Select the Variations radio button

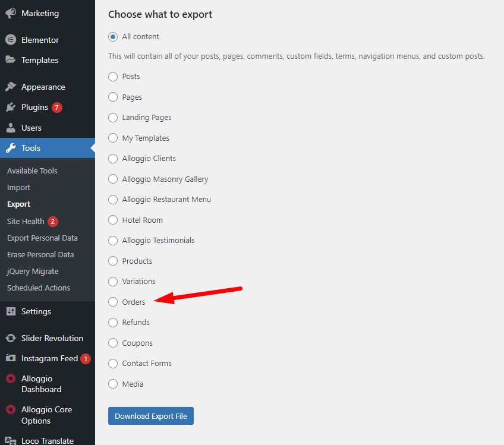pos(113,282)
